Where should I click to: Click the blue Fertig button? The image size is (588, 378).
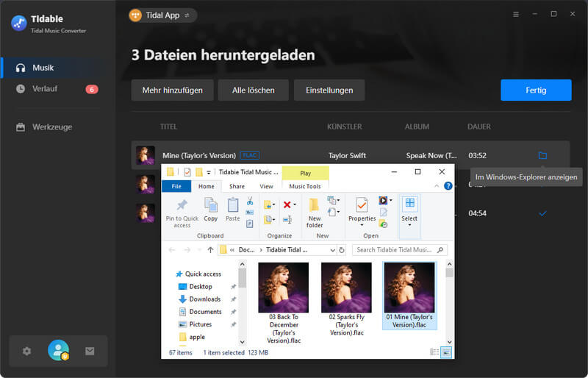(x=536, y=90)
